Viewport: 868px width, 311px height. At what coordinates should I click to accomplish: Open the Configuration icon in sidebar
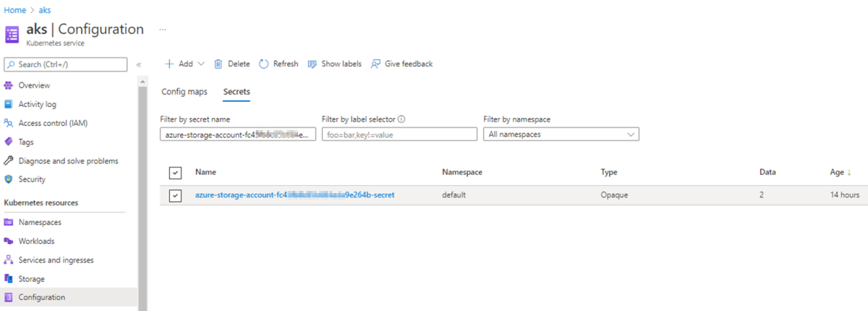pos(9,297)
